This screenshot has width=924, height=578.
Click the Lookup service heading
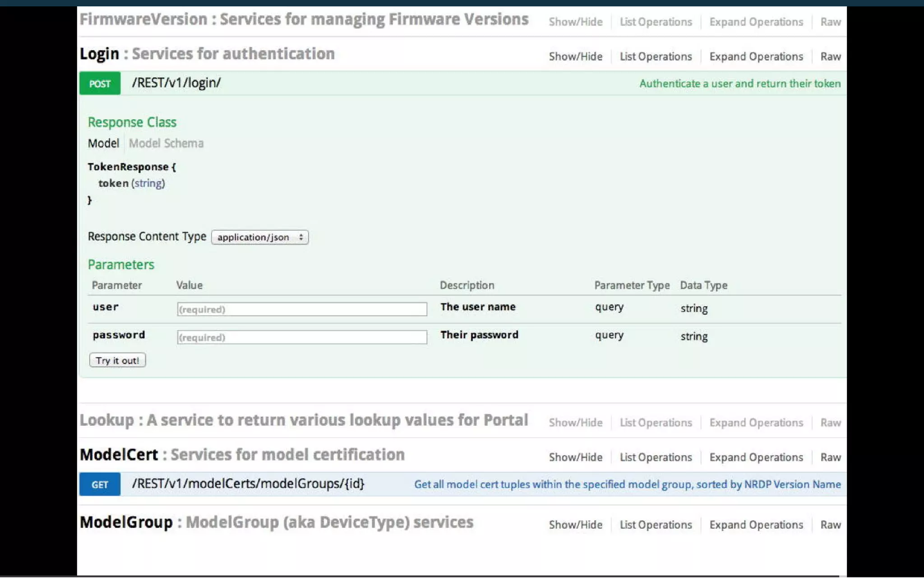coord(106,420)
